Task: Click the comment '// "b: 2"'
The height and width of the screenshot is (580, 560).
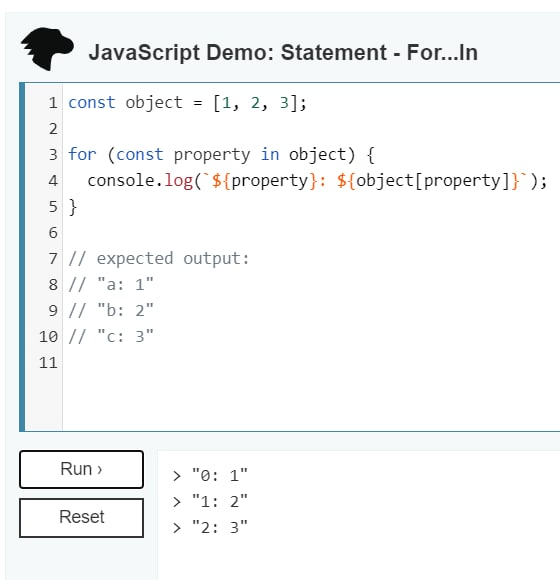Action: [x=111, y=311]
